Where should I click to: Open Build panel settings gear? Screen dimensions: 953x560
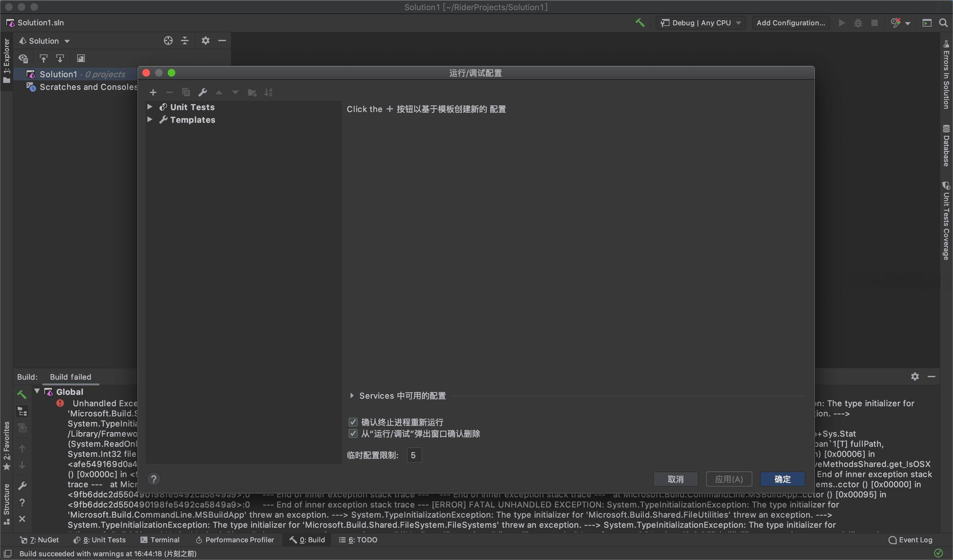915,376
